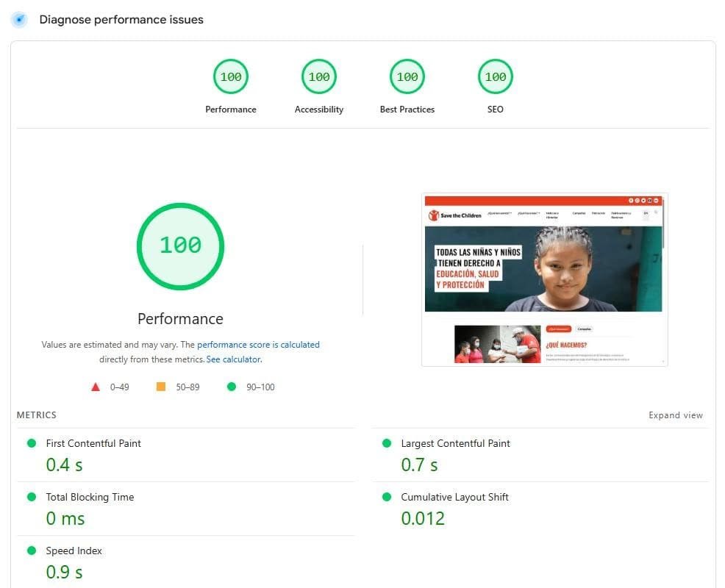Click the 0 ms value
725x588 pixels.
(65, 519)
